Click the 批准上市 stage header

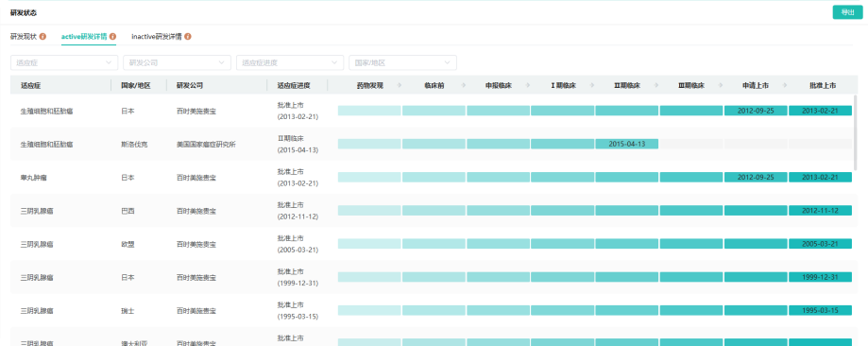coord(822,86)
